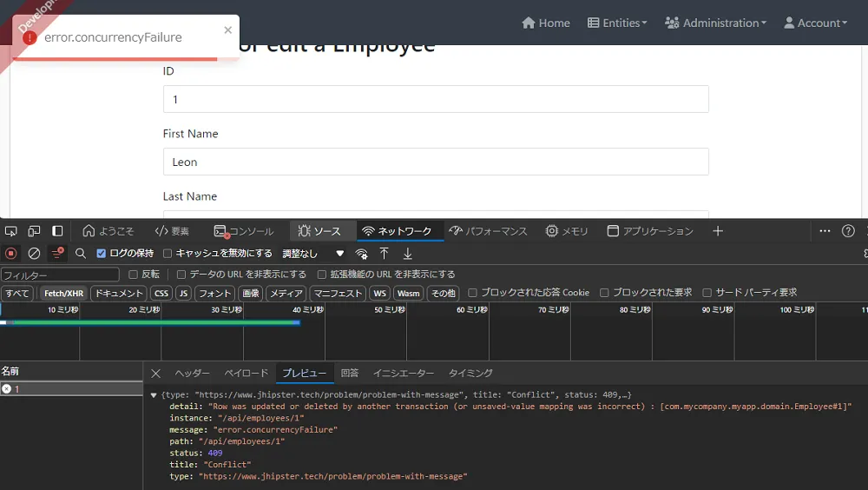Open the 要素 (Elements) tab
This screenshot has height=490, width=868.
point(172,231)
